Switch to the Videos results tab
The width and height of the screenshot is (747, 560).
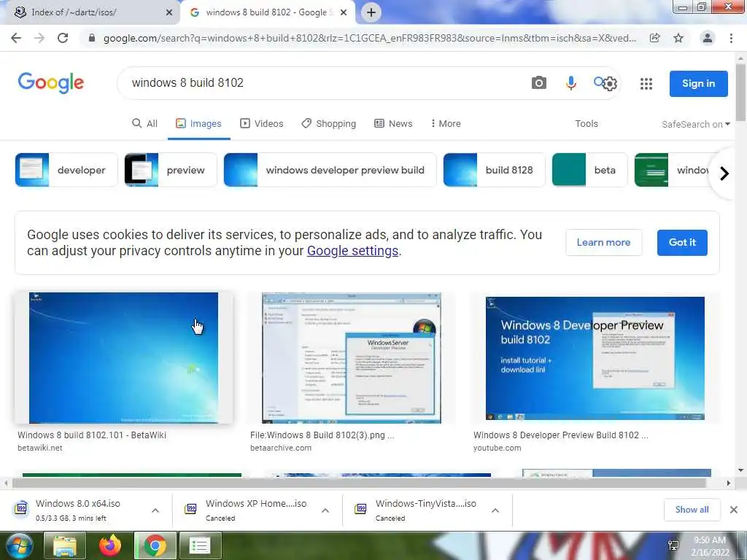pos(262,123)
